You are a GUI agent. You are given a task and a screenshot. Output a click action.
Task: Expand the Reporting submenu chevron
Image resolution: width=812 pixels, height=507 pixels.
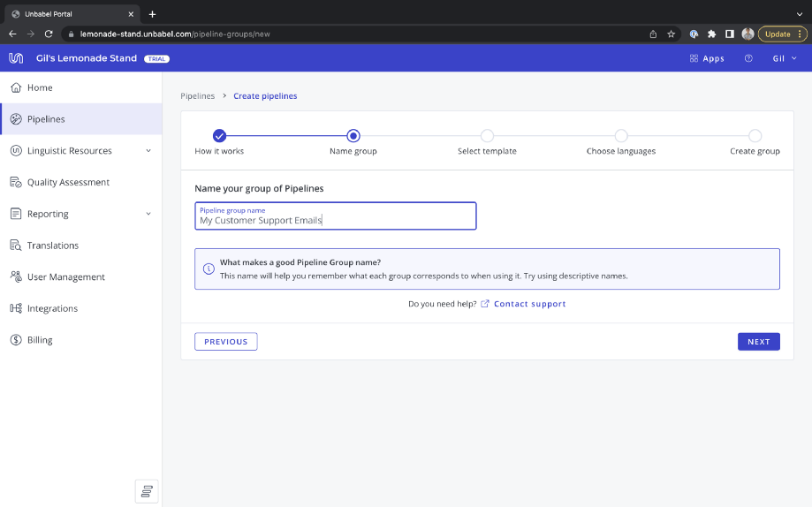pyautogui.click(x=148, y=214)
